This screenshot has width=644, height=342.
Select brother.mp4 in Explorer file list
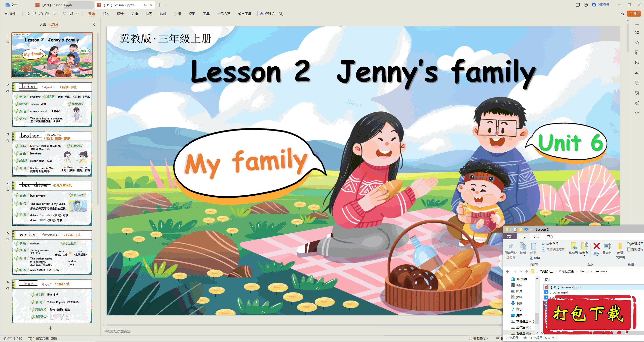(x=558, y=292)
